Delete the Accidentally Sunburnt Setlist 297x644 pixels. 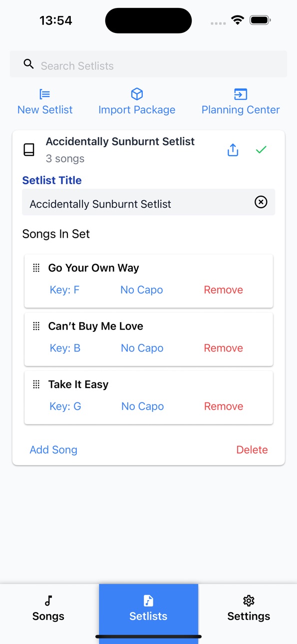pyautogui.click(x=252, y=450)
